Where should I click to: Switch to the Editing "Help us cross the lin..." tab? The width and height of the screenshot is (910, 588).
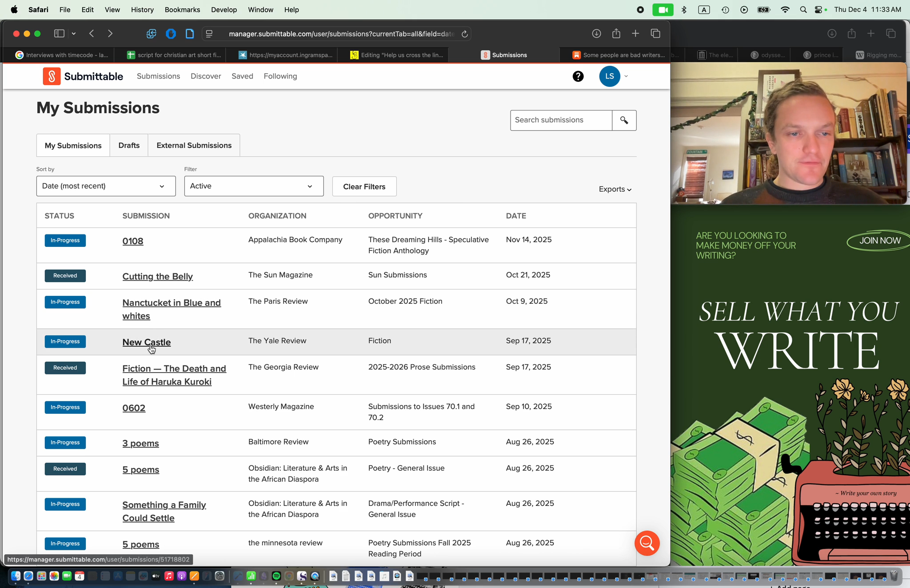(x=397, y=55)
